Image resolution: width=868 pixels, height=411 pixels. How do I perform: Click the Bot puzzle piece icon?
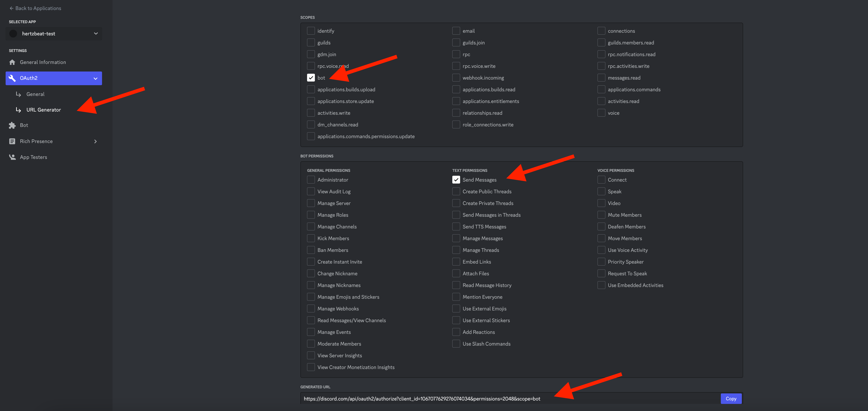(12, 125)
